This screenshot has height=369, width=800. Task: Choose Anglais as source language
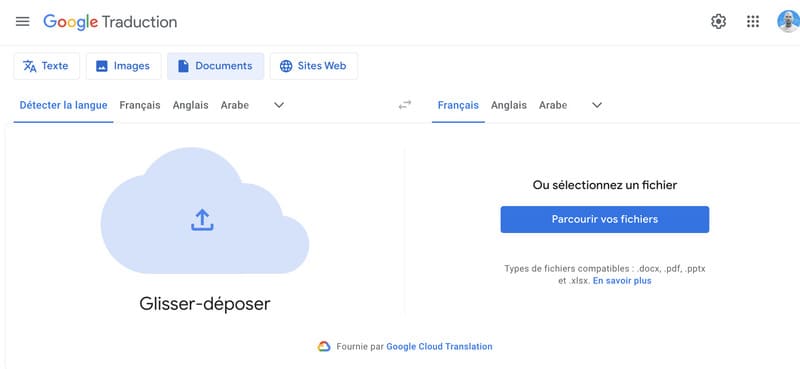[190, 105]
